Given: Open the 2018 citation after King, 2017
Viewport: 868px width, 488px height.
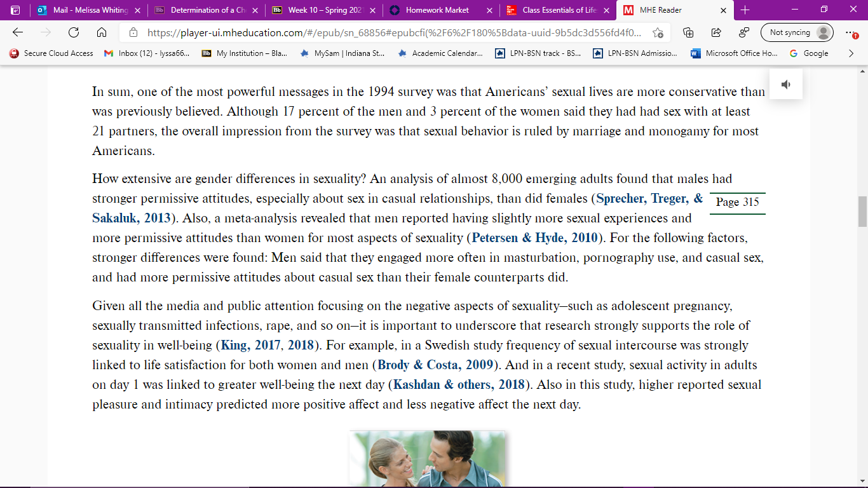Looking at the screenshot, I should (301, 346).
